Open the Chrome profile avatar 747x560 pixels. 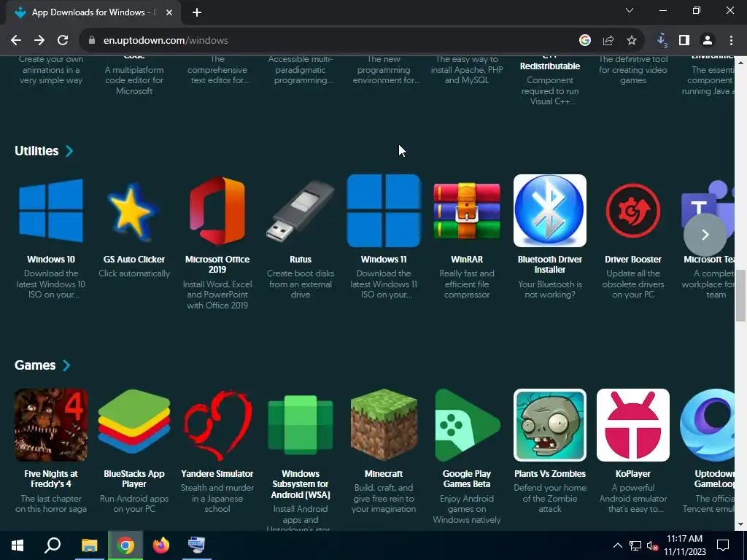pyautogui.click(x=708, y=41)
